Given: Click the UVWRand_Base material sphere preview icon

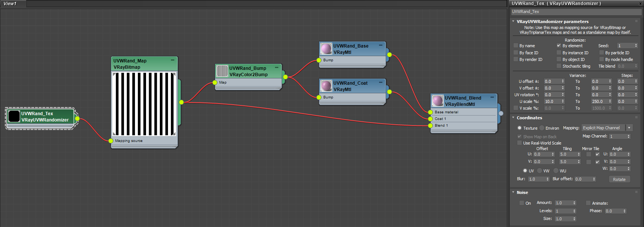Looking at the screenshot, I should (x=326, y=49).
